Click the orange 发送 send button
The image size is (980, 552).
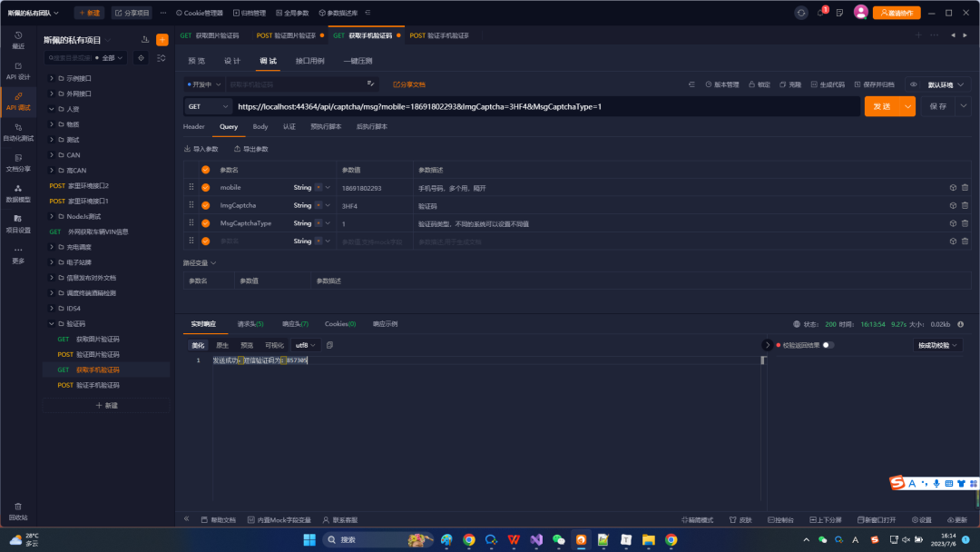coord(883,107)
